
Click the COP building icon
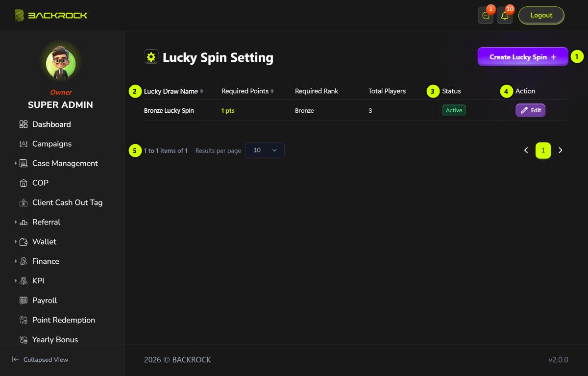24,183
